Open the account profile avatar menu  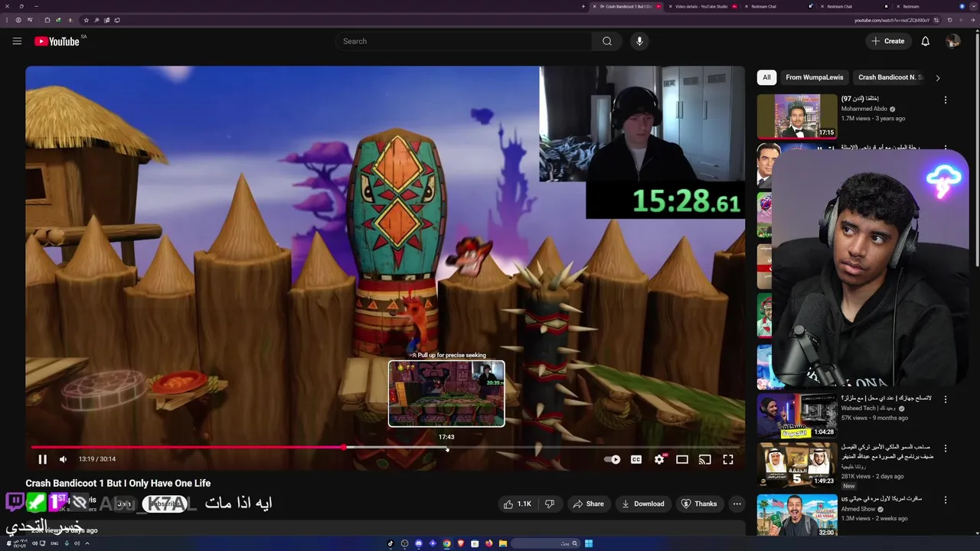pyautogui.click(x=952, y=41)
